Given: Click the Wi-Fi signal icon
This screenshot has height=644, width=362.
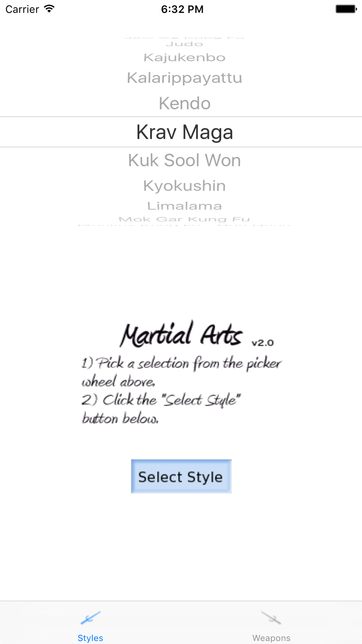Looking at the screenshot, I should 49,9.
